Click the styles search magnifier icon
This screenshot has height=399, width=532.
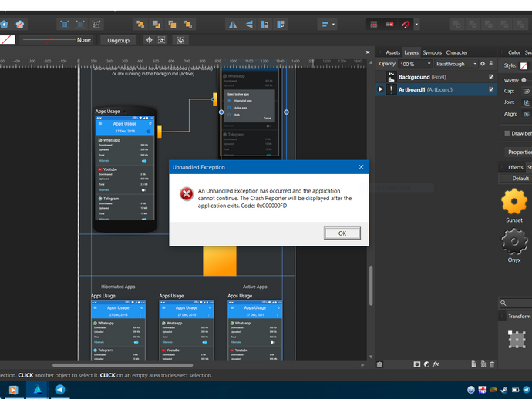click(x=503, y=303)
